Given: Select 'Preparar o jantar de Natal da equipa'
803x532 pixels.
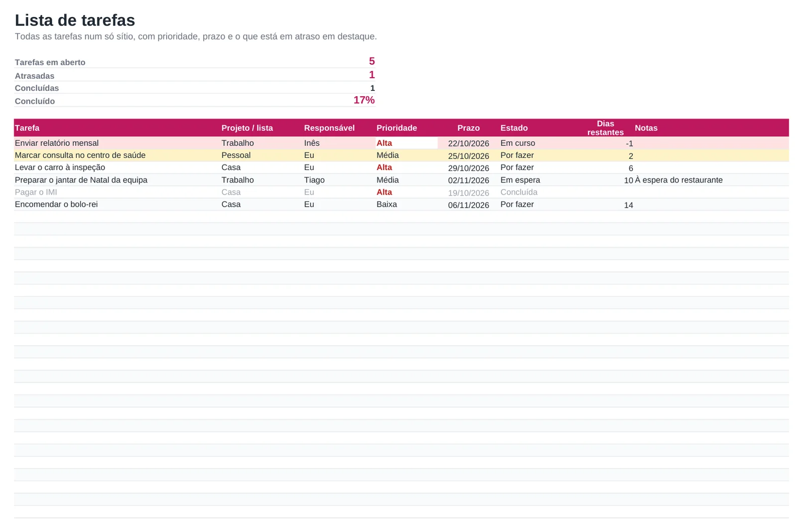Looking at the screenshot, I should pos(81,180).
